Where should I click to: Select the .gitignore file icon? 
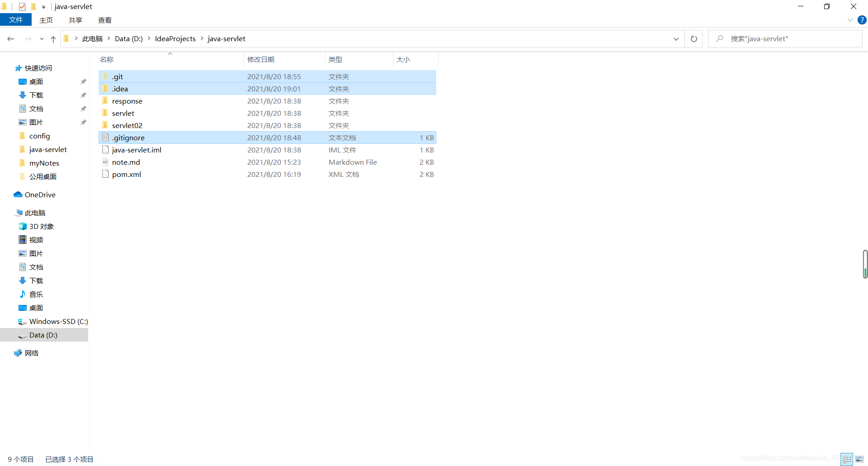tap(105, 137)
